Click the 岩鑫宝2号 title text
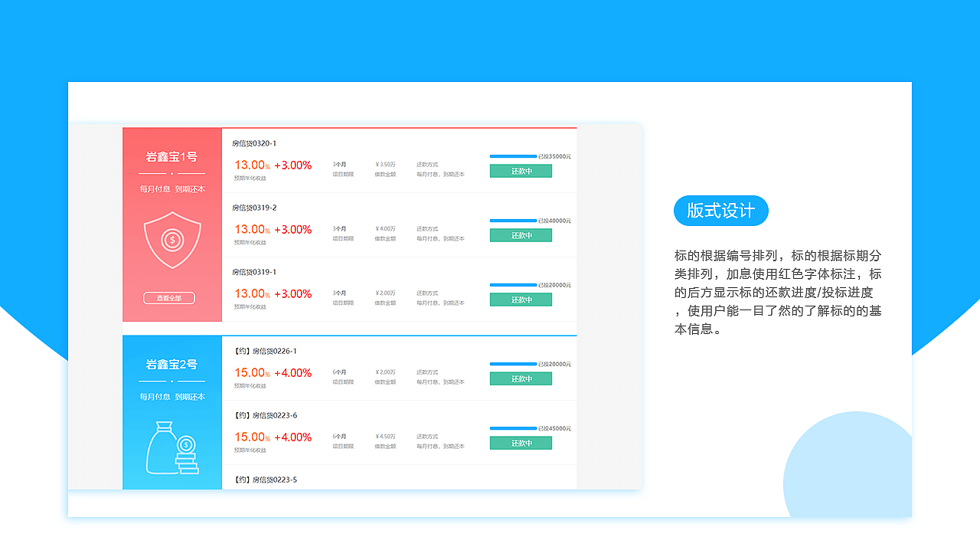Screen dimensions: 980x560 [171, 364]
